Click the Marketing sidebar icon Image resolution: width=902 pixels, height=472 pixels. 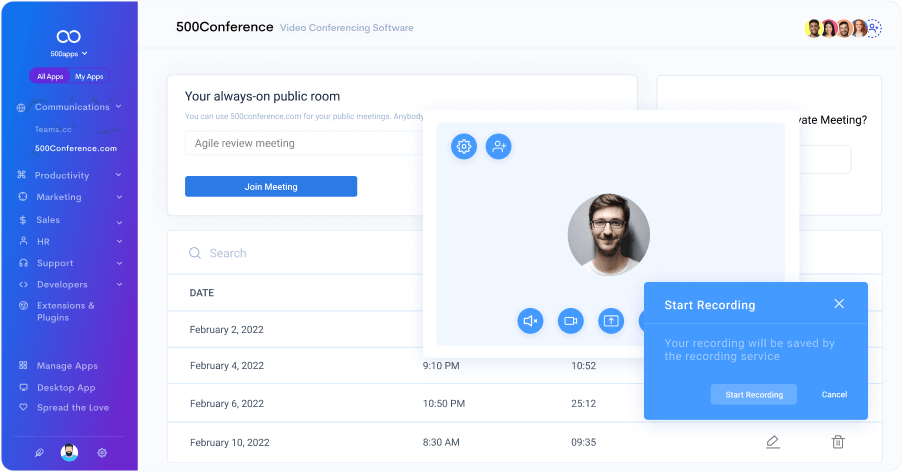pos(23,197)
